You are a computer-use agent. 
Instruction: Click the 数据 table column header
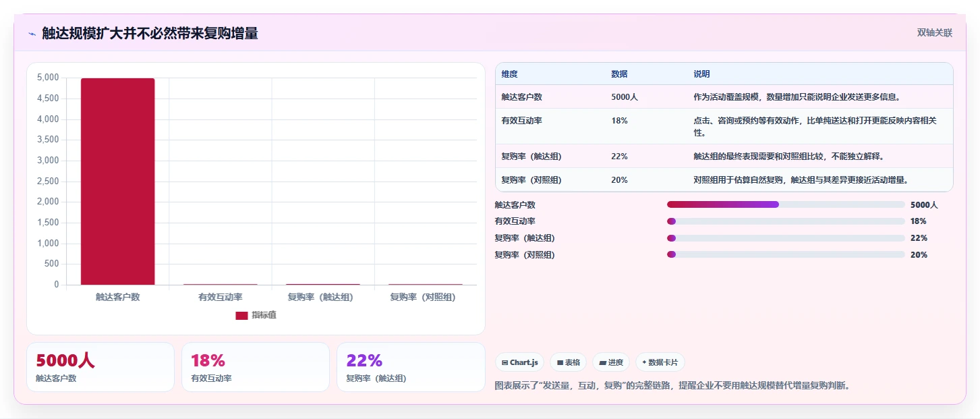[619, 74]
